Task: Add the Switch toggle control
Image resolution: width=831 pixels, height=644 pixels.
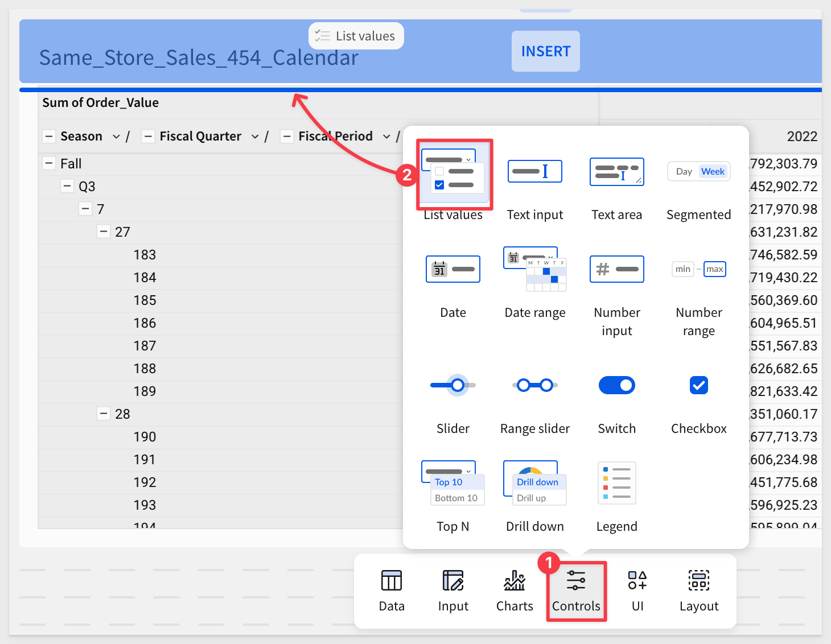Action: tap(616, 386)
